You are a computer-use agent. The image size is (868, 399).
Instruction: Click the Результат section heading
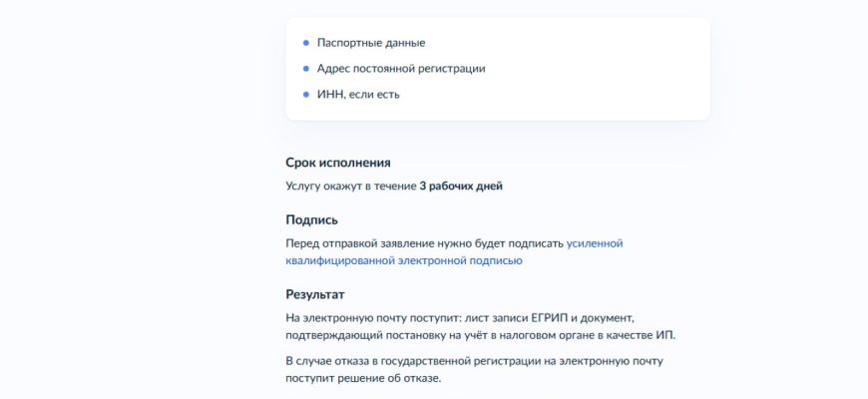tap(314, 295)
